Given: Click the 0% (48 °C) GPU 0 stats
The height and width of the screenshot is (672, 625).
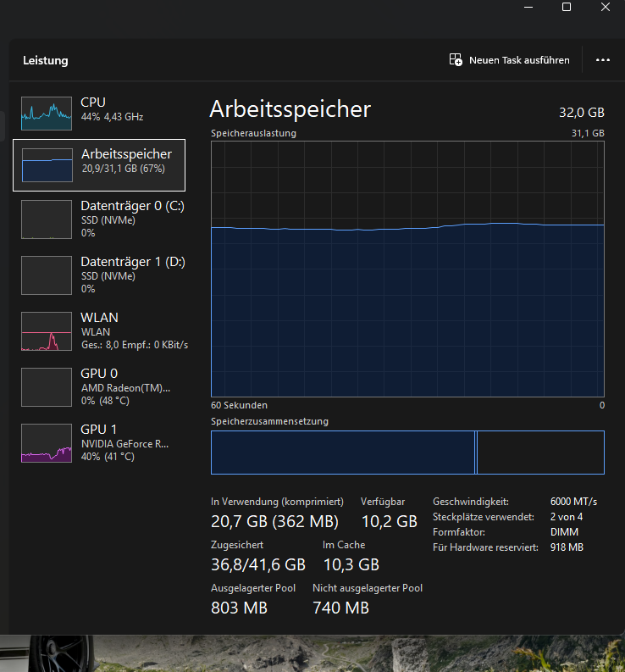Looking at the screenshot, I should (105, 401).
